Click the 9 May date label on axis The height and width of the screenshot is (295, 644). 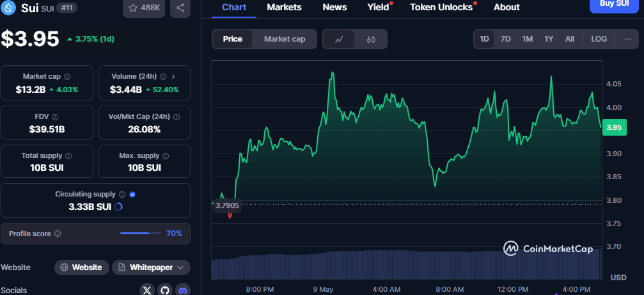pyautogui.click(x=323, y=289)
